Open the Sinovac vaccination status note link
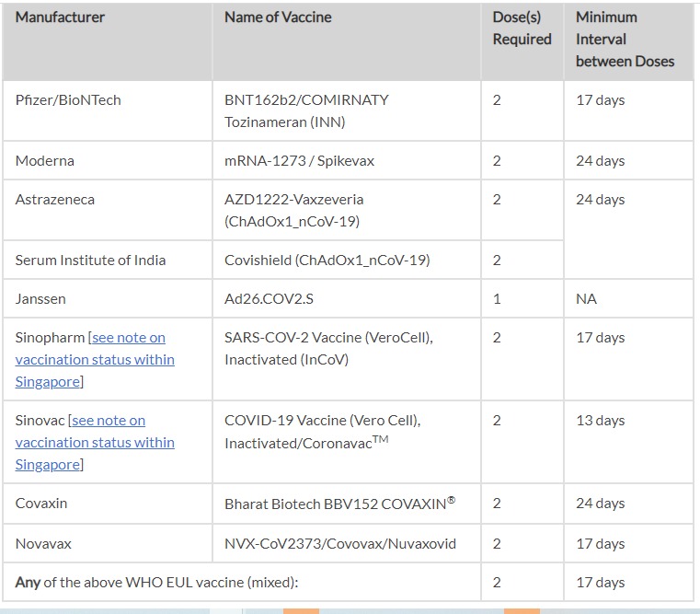Image resolution: width=700 pixels, height=614 pixels. click(95, 443)
